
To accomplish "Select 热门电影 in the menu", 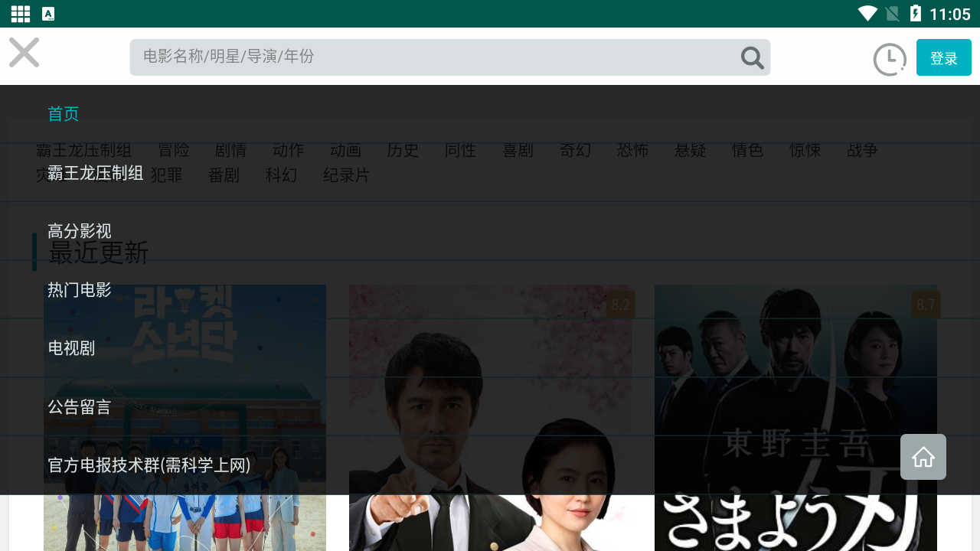I will click(x=80, y=290).
